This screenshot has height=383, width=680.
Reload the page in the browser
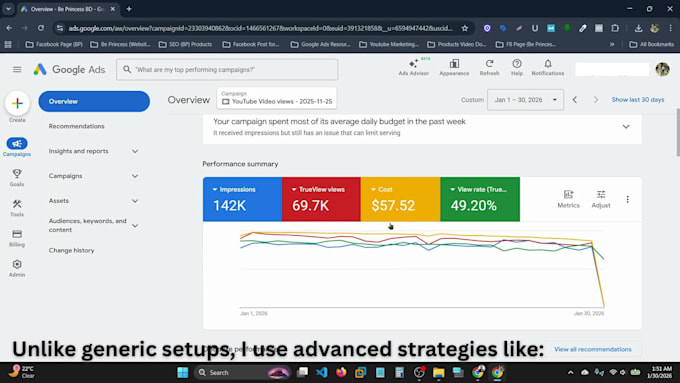(x=41, y=28)
